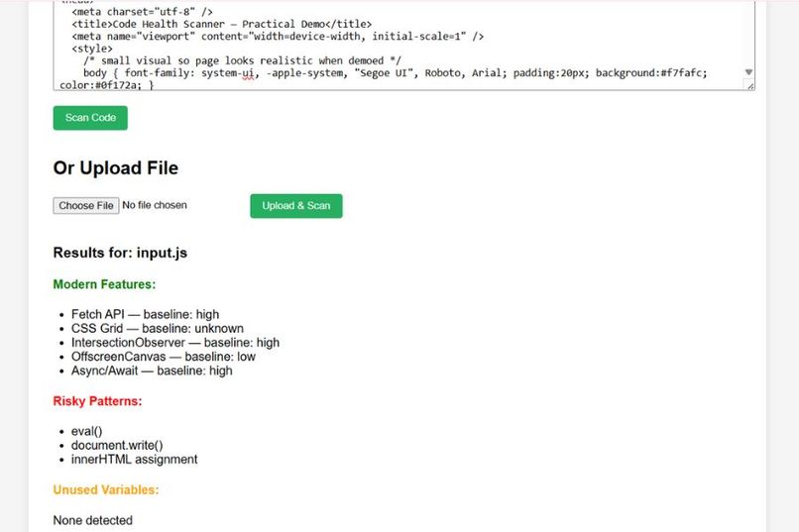Click the textarea scrollbar down arrow
The width and height of the screenshot is (799, 532).
748,72
